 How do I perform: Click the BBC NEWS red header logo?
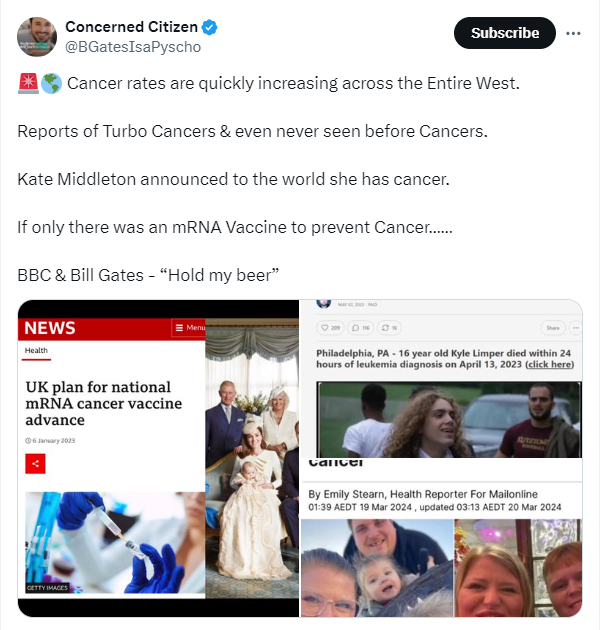click(50, 328)
